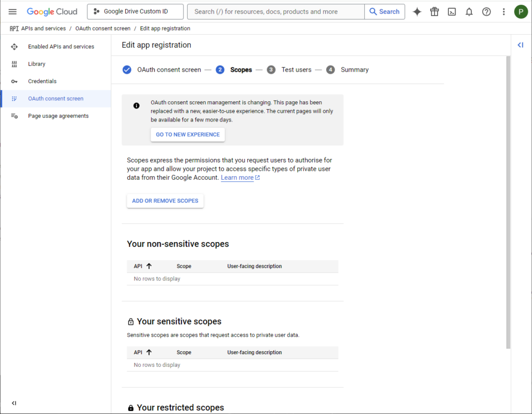Click the search resources input field
532x414 pixels.
[x=275, y=11]
